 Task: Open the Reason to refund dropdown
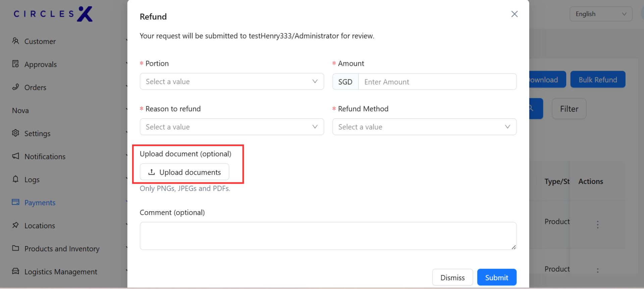click(x=231, y=127)
